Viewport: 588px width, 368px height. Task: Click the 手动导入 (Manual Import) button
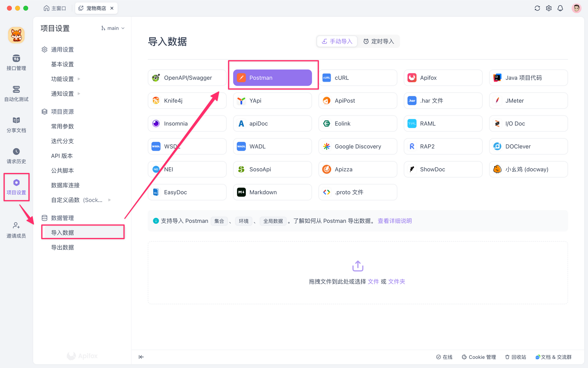(x=337, y=41)
